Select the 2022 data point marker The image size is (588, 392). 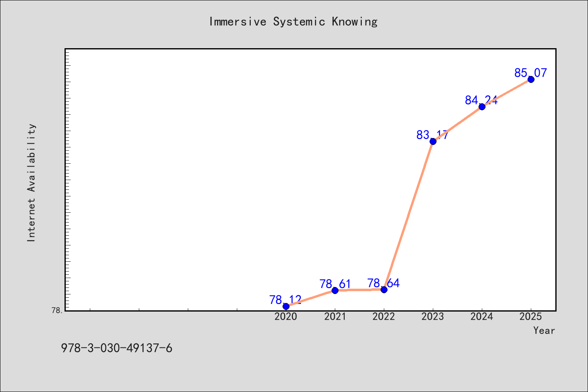(384, 290)
